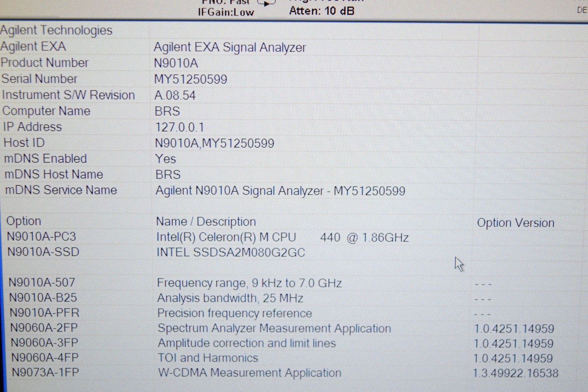This screenshot has width=588, height=392.
Task: Click the Instrument S/W Revision label
Action: coord(68,95)
